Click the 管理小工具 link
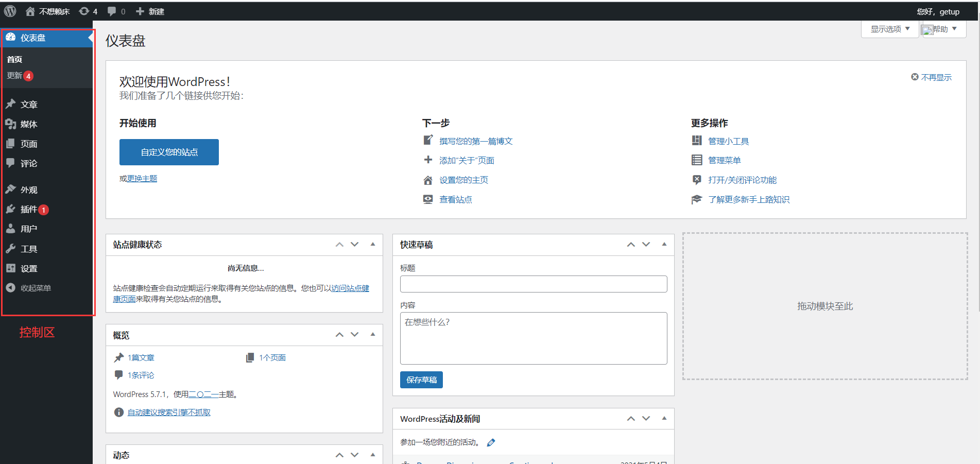980x464 pixels. click(728, 141)
